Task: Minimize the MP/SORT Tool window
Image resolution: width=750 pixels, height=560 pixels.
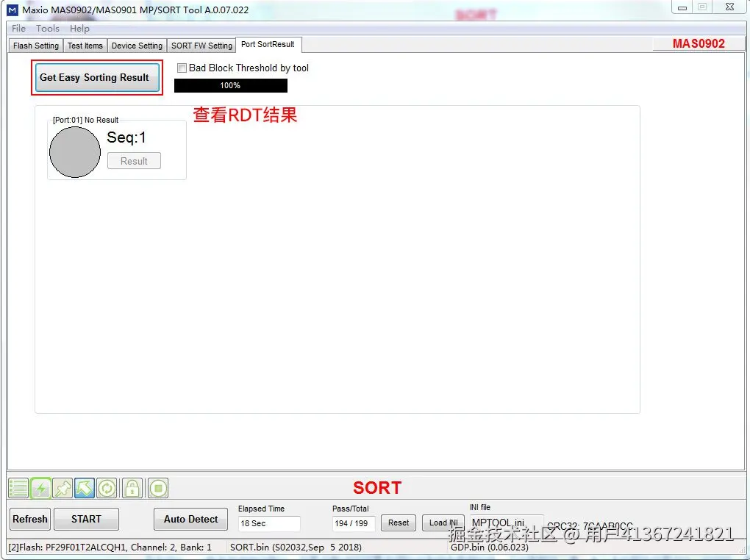Action: (682, 7)
